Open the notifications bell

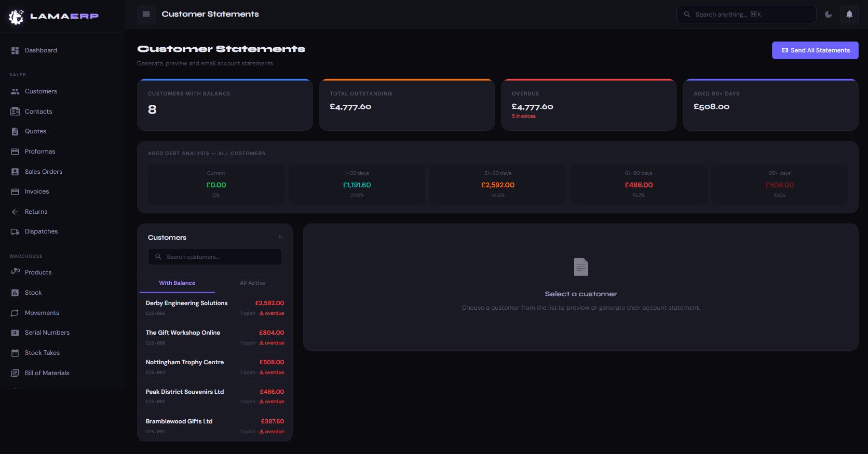click(x=849, y=15)
